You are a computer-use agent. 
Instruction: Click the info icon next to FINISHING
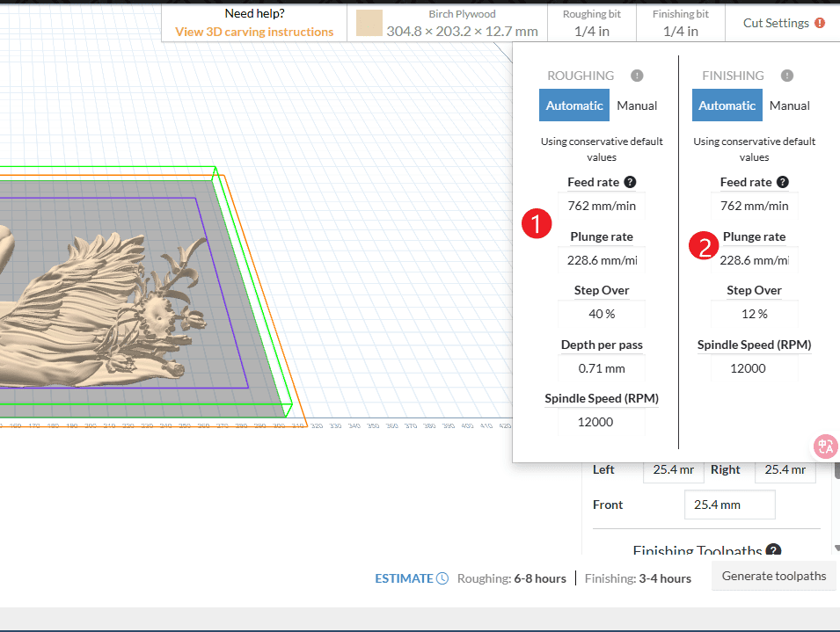pos(787,76)
